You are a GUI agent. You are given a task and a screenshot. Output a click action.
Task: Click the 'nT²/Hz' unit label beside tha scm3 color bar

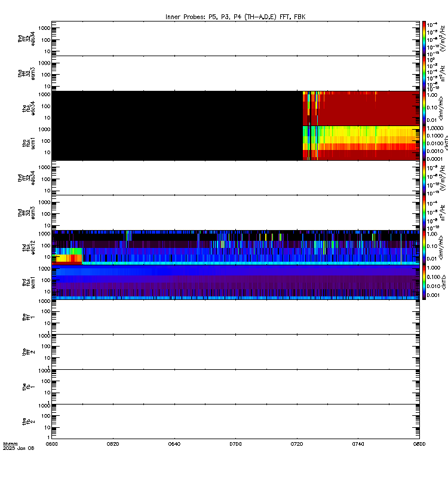coord(443,73)
